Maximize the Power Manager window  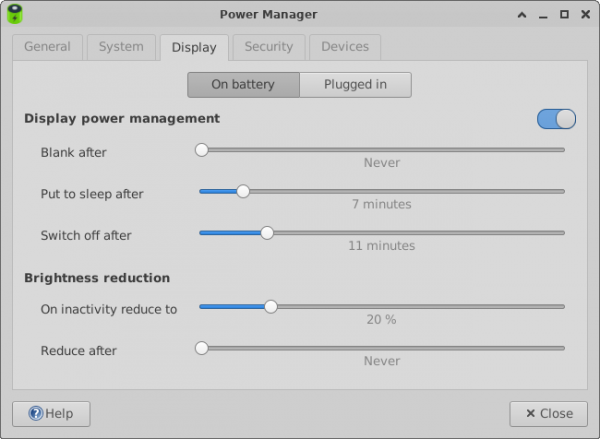[564, 15]
